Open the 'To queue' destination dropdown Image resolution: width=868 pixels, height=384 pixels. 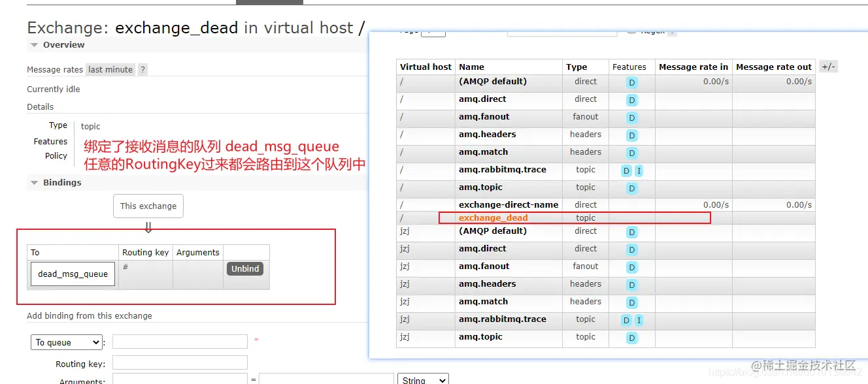(67, 342)
